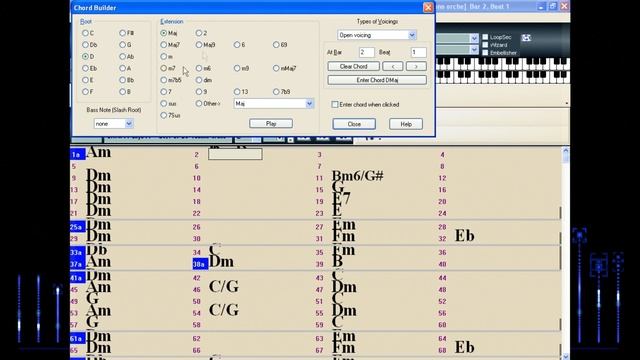Open lower dropdown left of Embellisher

pyautogui.click(x=473, y=49)
